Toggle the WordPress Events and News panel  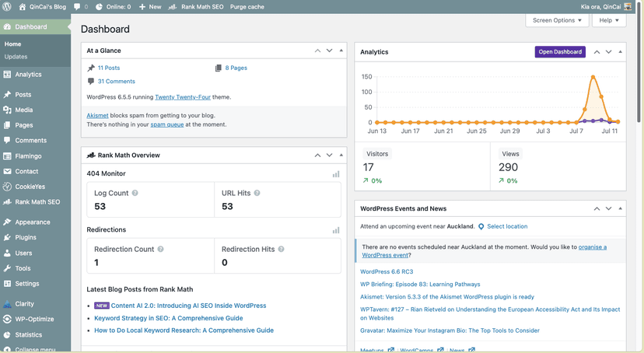coord(620,209)
